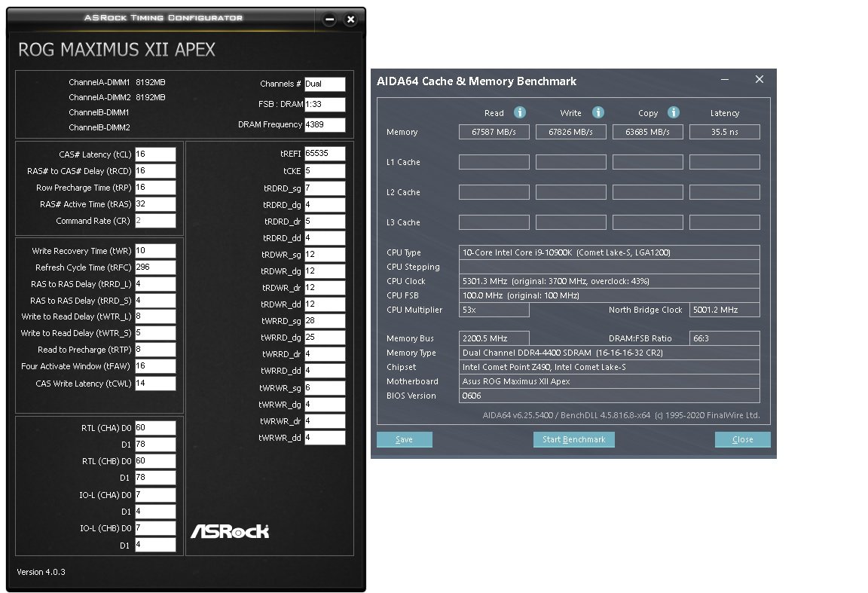Select the tREFI value field
The image size is (868, 593).
(x=325, y=154)
